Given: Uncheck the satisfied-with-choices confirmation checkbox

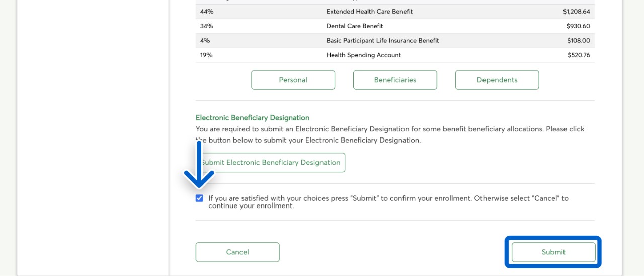Looking at the screenshot, I should (x=199, y=198).
